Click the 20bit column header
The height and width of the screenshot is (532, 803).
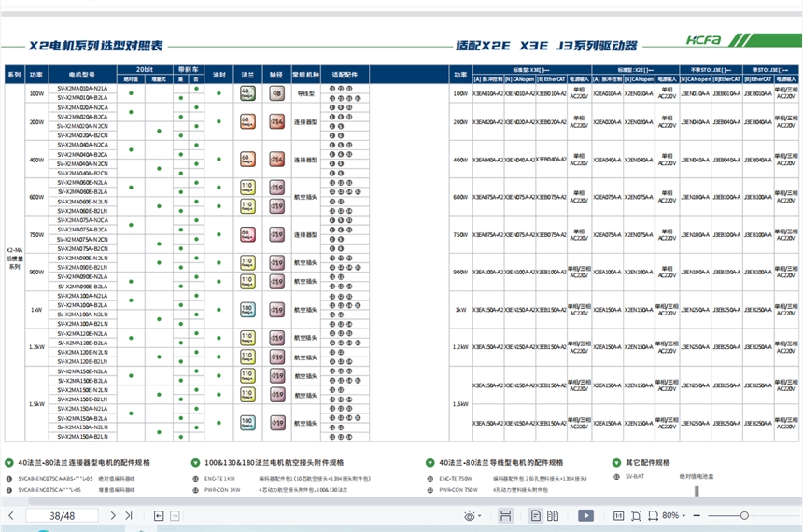pos(145,69)
